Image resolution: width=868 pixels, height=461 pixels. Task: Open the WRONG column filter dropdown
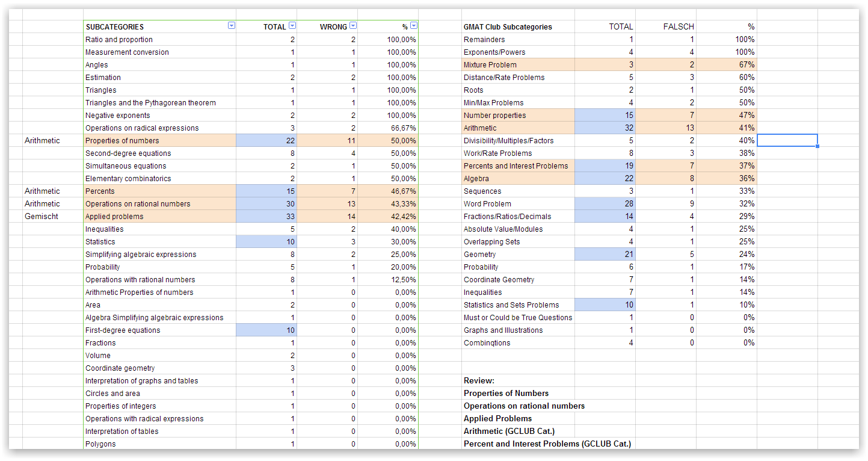pos(354,26)
